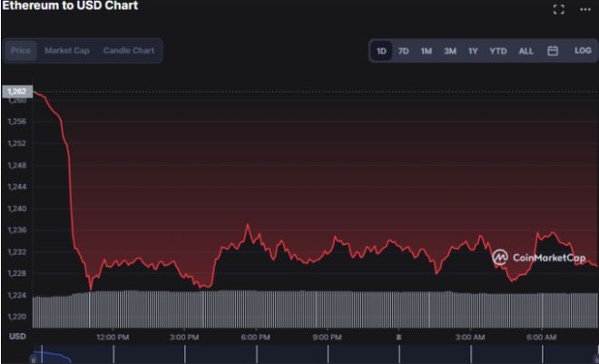
Task: Select the YTD range button
Action: click(497, 51)
